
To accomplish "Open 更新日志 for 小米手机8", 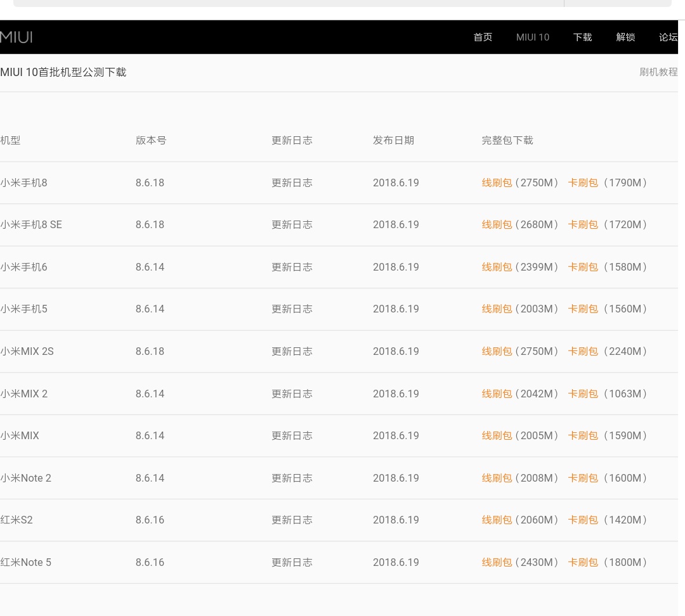I will pos(292,183).
